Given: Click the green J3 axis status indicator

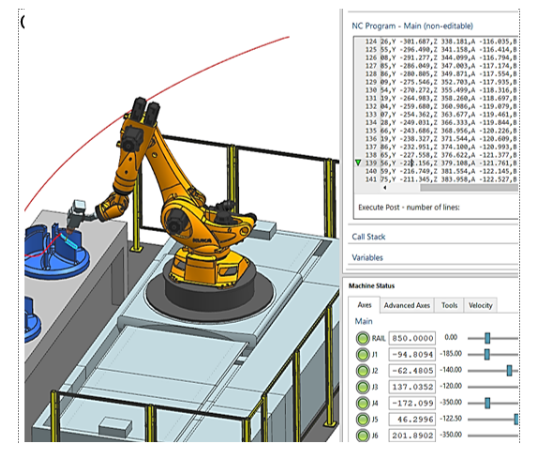Looking at the screenshot, I should click(x=362, y=387).
